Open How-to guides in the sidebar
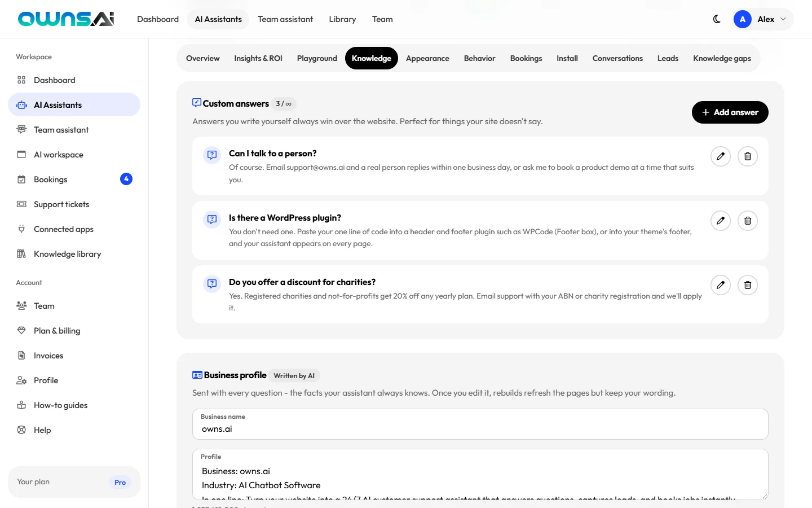Image resolution: width=812 pixels, height=508 pixels. pos(74,405)
